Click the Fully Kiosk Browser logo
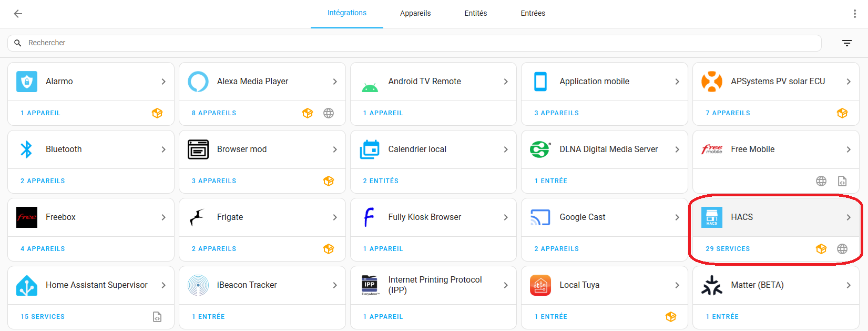 click(x=369, y=217)
